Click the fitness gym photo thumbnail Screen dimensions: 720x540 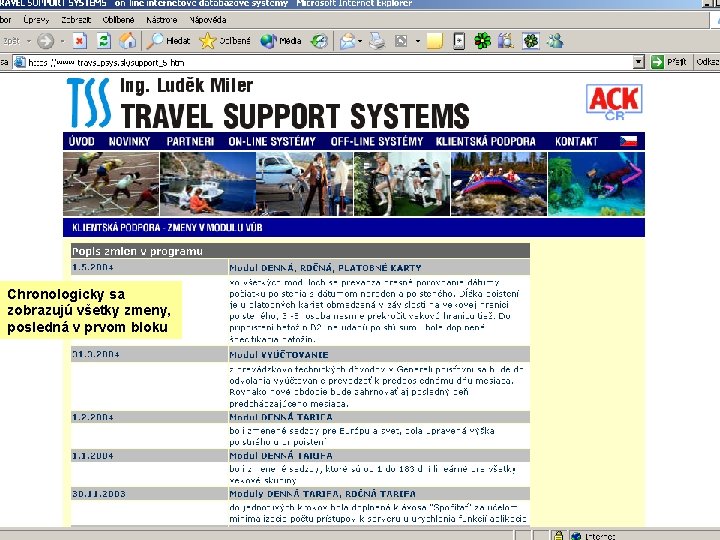(402, 184)
